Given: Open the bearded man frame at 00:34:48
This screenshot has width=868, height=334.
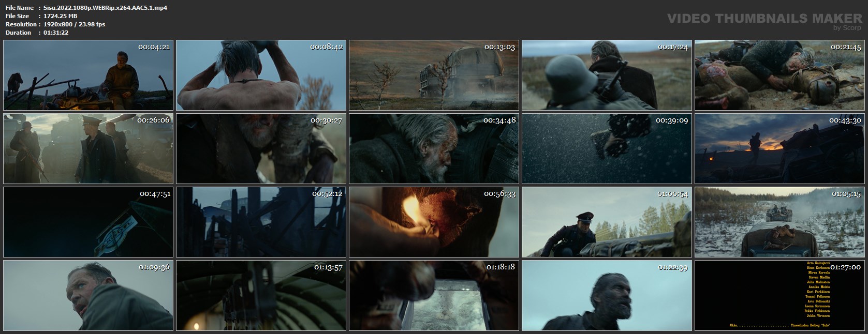Looking at the screenshot, I should [x=434, y=149].
